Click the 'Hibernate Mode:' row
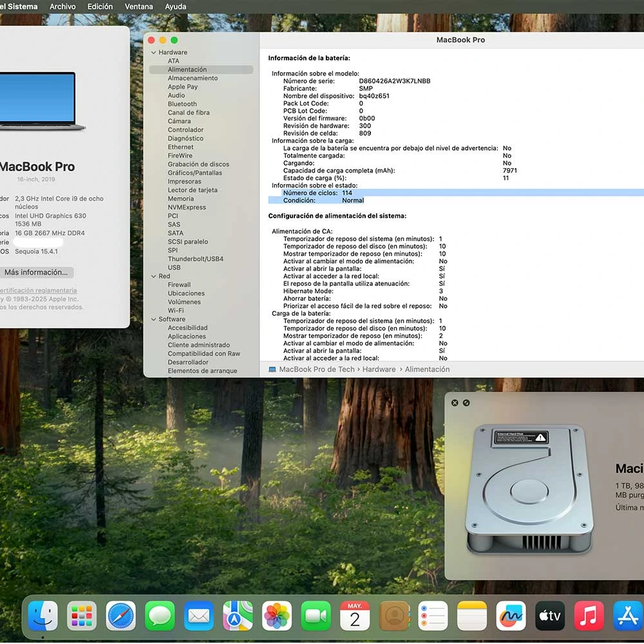Image resolution: width=644 pixels, height=644 pixels. coord(363,291)
